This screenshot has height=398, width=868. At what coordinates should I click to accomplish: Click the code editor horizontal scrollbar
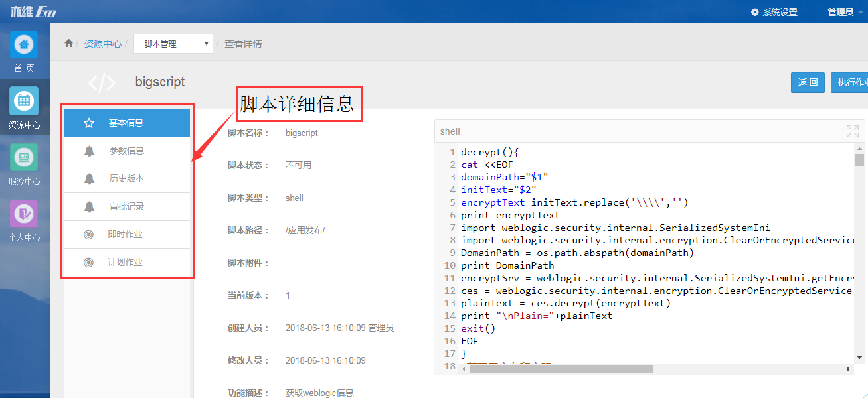561,369
